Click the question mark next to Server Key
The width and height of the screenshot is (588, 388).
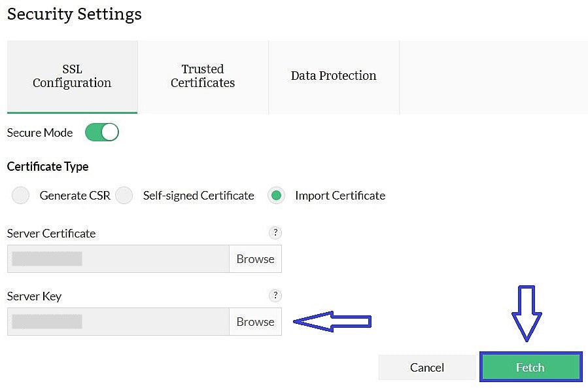pyautogui.click(x=275, y=296)
